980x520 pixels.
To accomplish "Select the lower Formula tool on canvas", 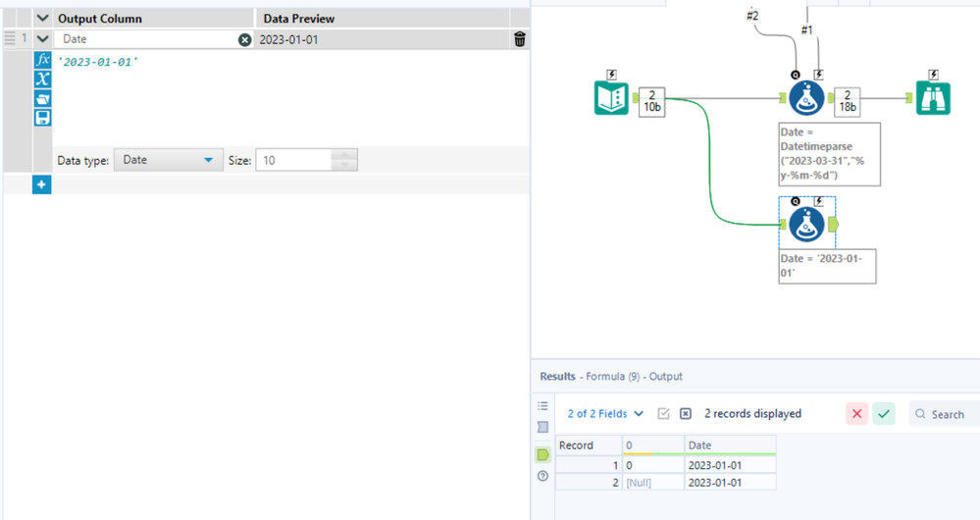I will pos(806,225).
